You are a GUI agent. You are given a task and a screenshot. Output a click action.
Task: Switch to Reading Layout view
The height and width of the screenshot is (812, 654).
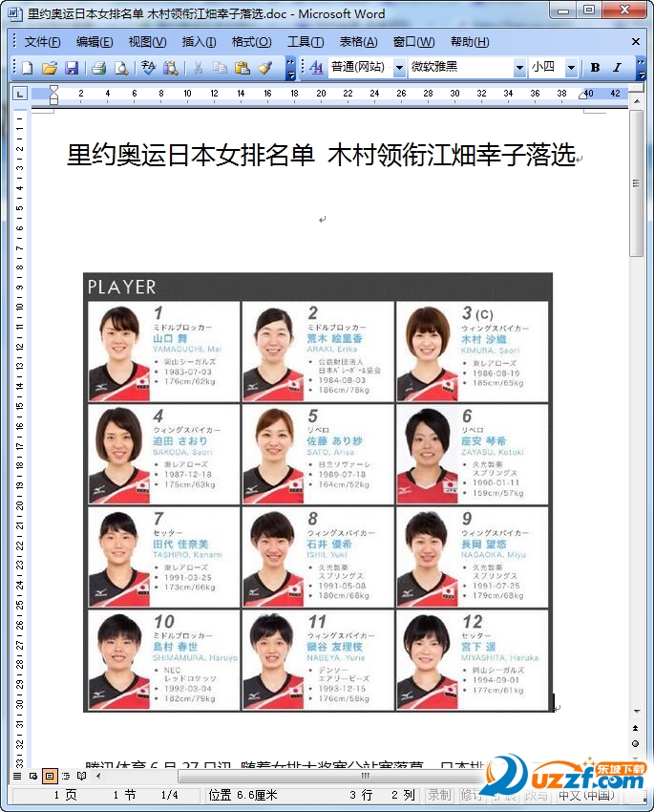coord(81,776)
